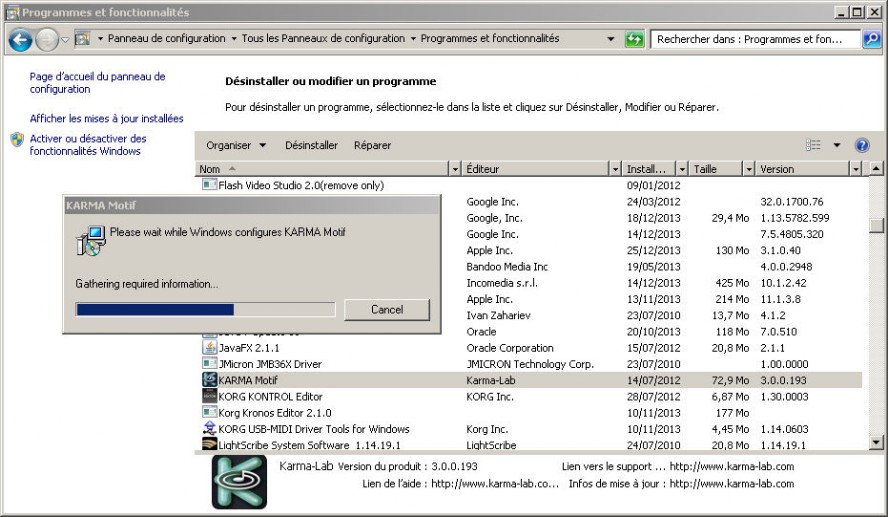Click the back navigation arrow button
The height and width of the screenshot is (517, 888).
click(20, 39)
